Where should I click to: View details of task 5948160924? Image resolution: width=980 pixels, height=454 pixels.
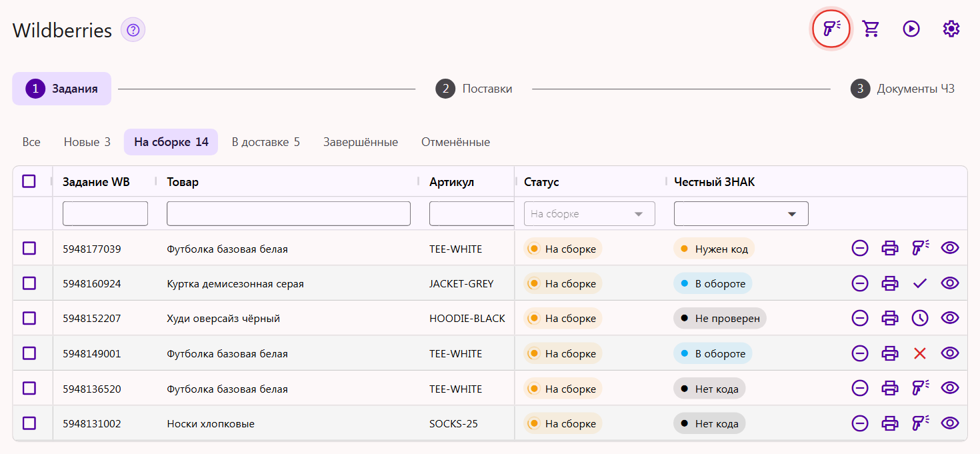pos(950,283)
